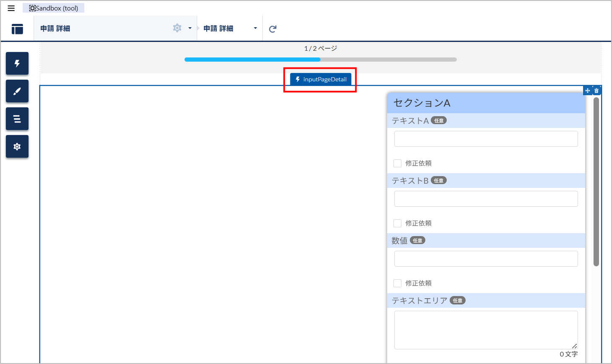Click the trash icon to delete component
This screenshot has width=612, height=364.
[596, 91]
